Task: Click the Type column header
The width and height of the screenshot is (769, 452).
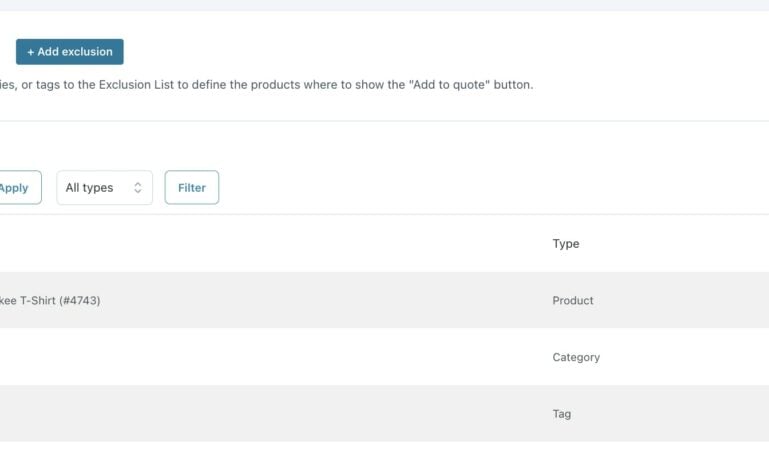Action: coord(566,244)
